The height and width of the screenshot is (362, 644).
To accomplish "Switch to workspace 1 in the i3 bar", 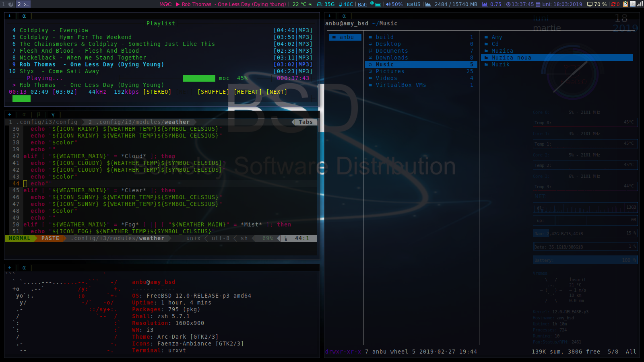I will tap(7, 4).
